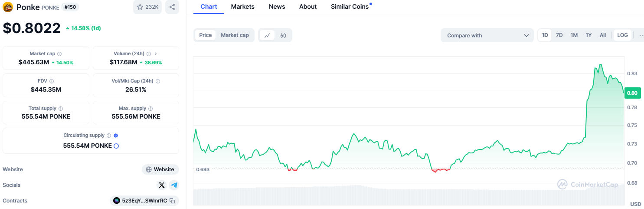Click the circulating supply progress ring icon
Viewport: 644px width, 209px height.
pyautogui.click(x=116, y=146)
